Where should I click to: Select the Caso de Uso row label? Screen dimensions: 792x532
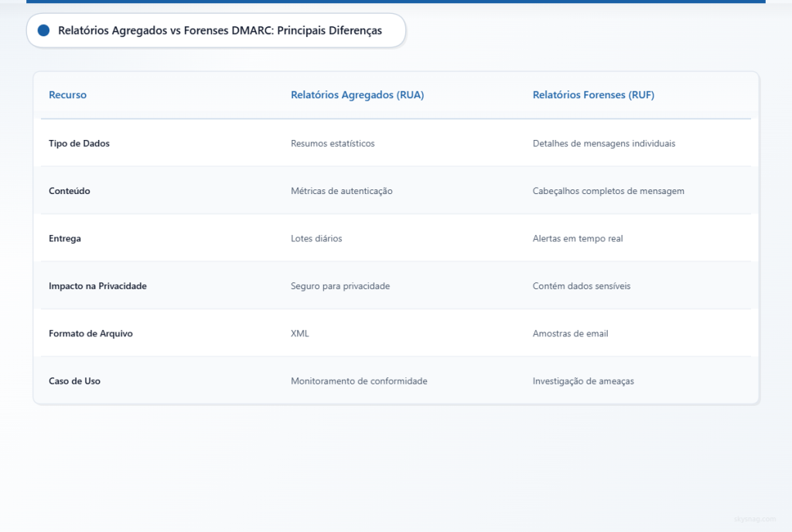click(73, 380)
